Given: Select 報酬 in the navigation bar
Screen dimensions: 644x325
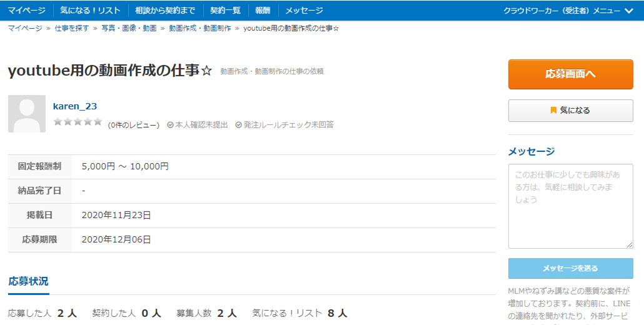Looking at the screenshot, I should point(263,11).
